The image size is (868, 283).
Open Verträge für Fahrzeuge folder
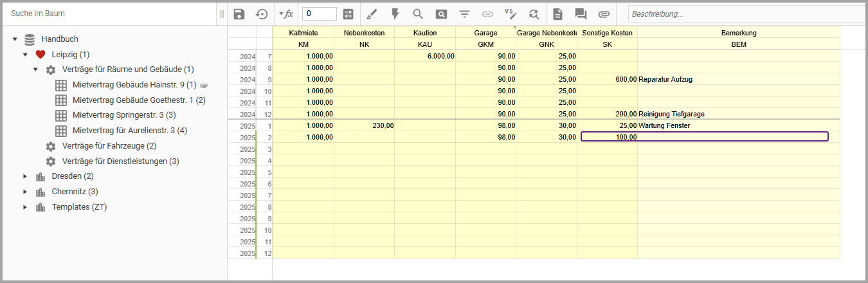click(109, 146)
